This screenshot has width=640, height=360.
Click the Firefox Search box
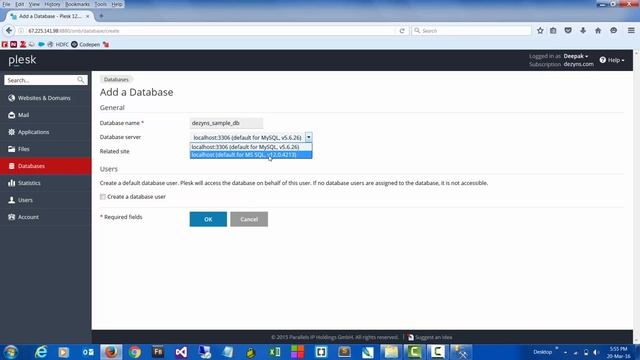click(x=471, y=31)
